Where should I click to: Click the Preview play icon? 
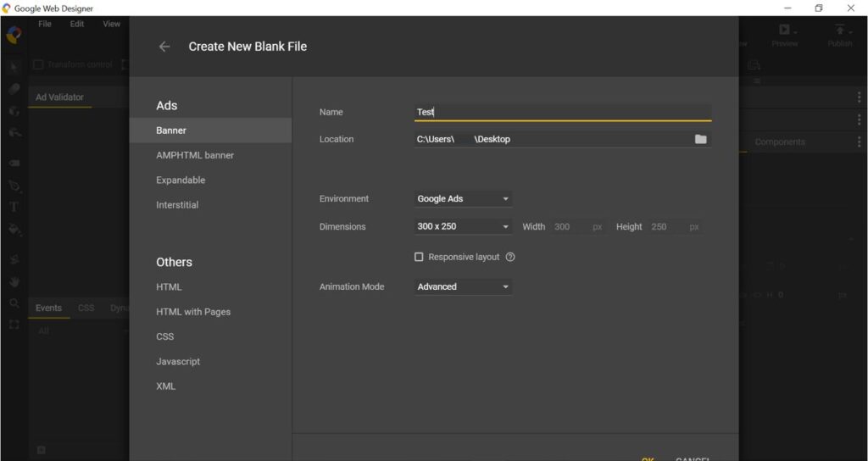[783, 30]
